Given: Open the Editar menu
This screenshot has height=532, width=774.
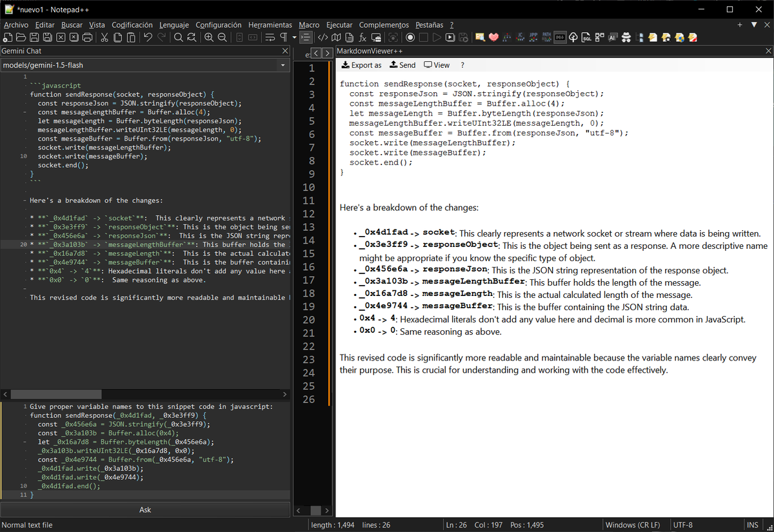Looking at the screenshot, I should point(45,25).
